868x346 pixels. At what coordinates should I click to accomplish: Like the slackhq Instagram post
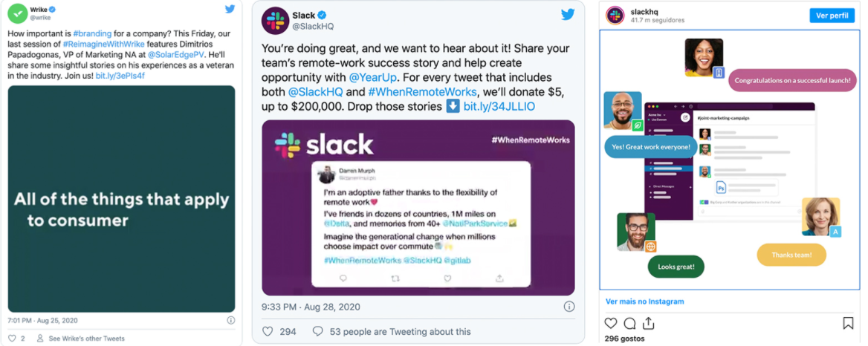click(x=611, y=323)
